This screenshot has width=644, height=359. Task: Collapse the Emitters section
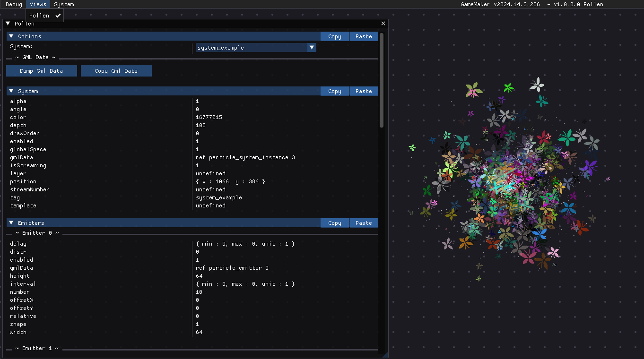point(11,223)
